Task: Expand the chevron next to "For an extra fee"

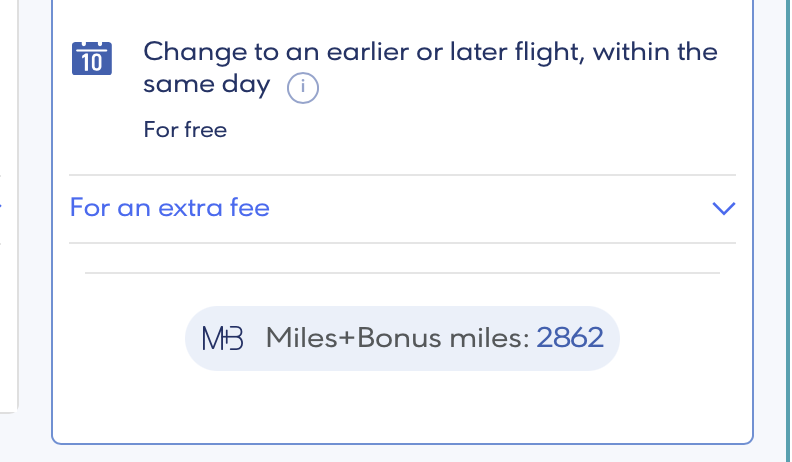Action: [723, 209]
